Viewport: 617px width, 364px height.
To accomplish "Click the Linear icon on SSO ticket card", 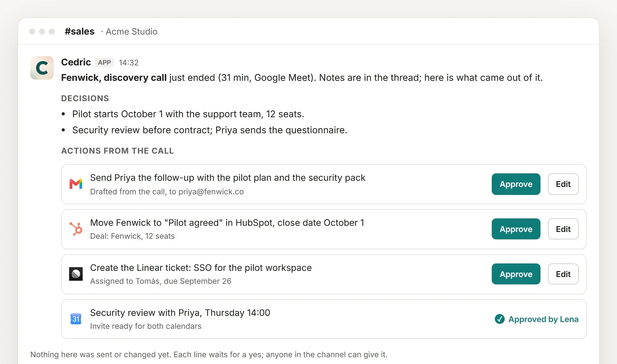I will (76, 274).
